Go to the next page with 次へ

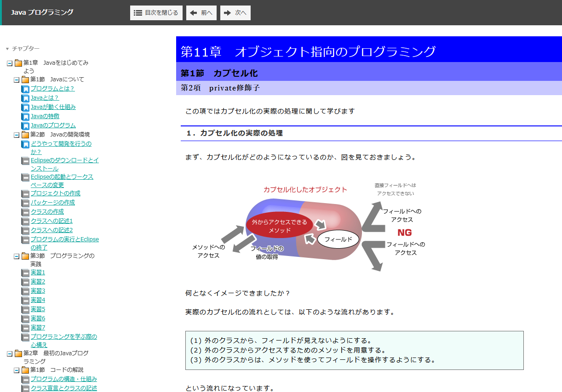235,13
